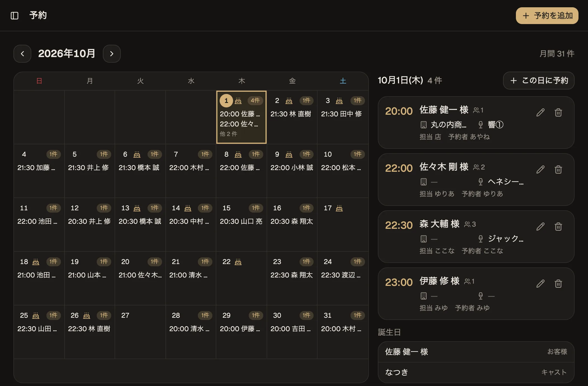Toggle the sidebar panel icon
Screen dimensions: 588x386
pos(15,16)
